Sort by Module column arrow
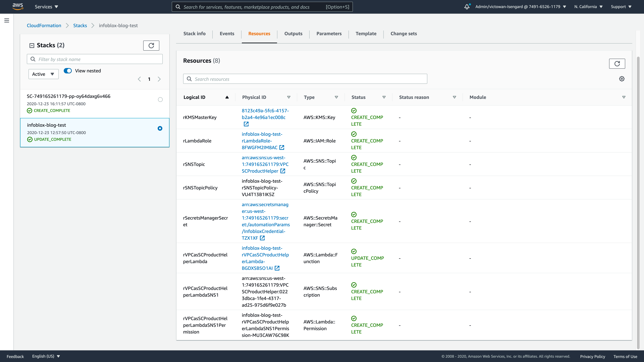Image resolution: width=644 pixels, height=362 pixels. (x=624, y=97)
